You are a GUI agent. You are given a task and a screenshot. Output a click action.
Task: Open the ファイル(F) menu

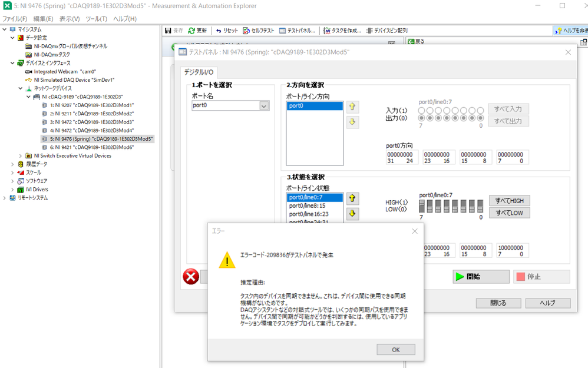point(15,19)
